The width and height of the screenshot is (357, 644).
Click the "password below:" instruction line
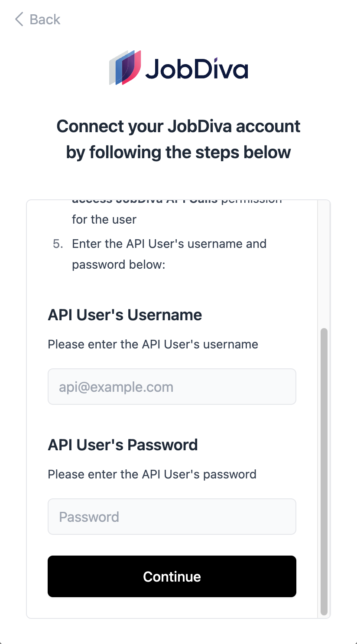click(x=118, y=264)
